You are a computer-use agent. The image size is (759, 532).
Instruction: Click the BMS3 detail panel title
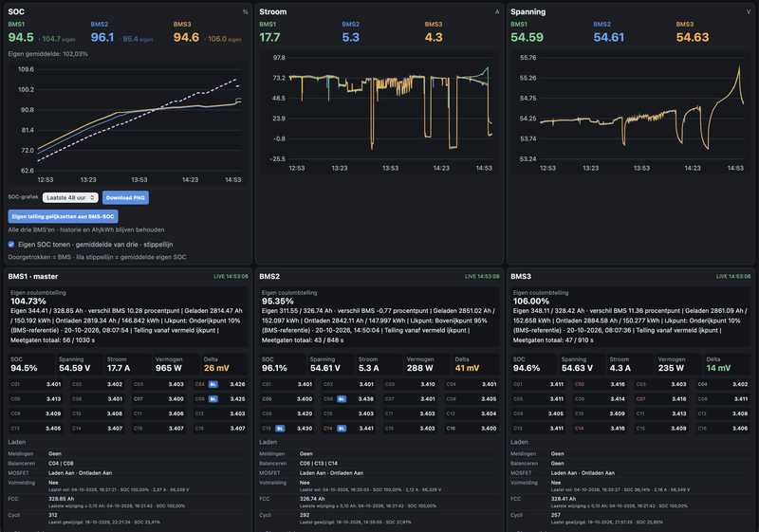point(521,276)
